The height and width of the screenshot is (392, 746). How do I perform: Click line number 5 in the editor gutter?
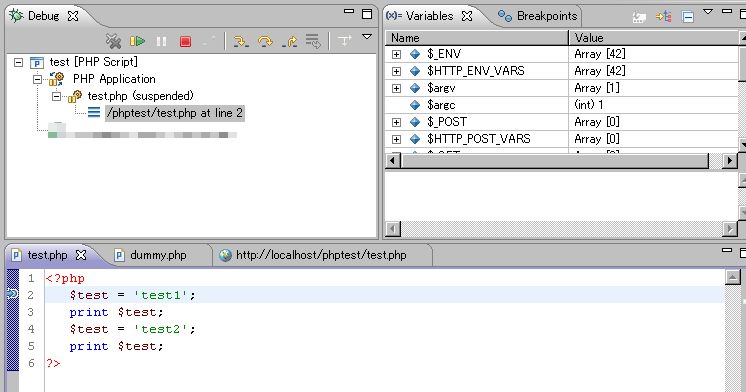coord(31,346)
